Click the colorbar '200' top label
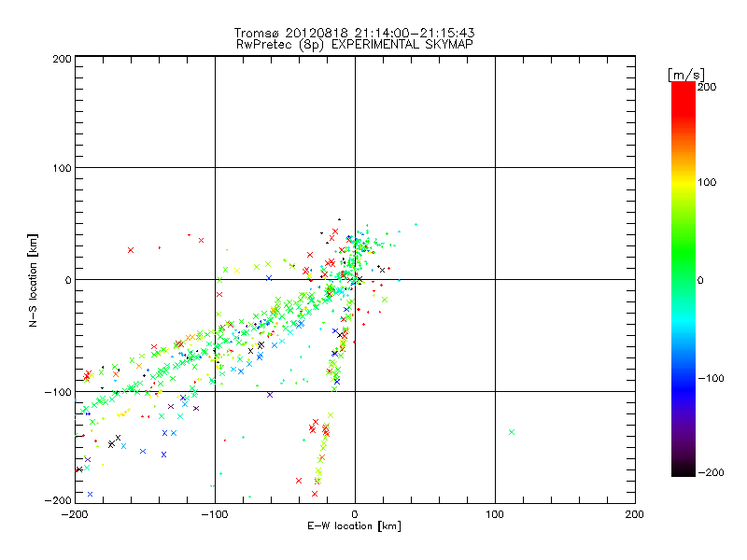 707,87
